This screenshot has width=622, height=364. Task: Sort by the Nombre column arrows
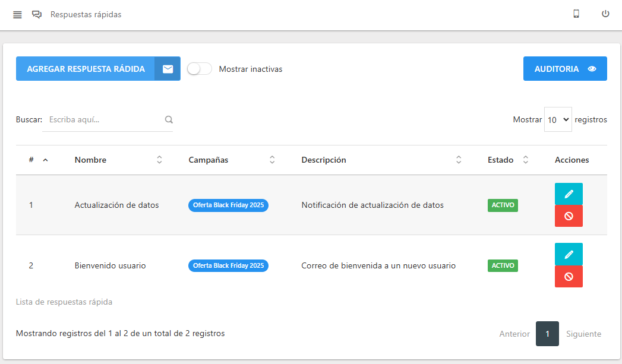159,159
